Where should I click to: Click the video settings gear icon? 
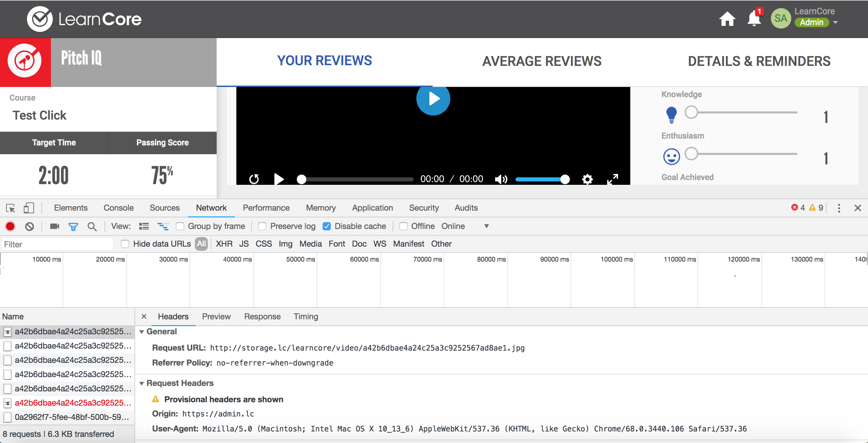[587, 179]
